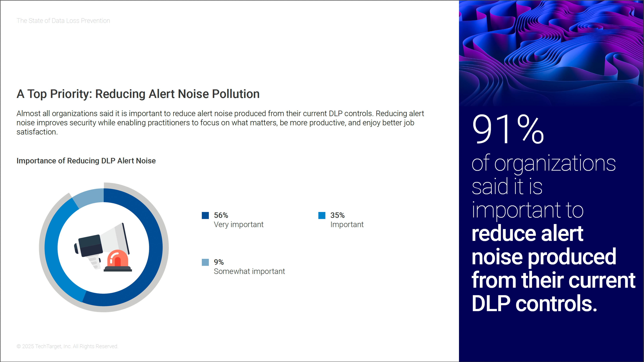The height and width of the screenshot is (362, 644).
Task: Click the body paragraph about reducing alert noise
Action: (x=220, y=123)
